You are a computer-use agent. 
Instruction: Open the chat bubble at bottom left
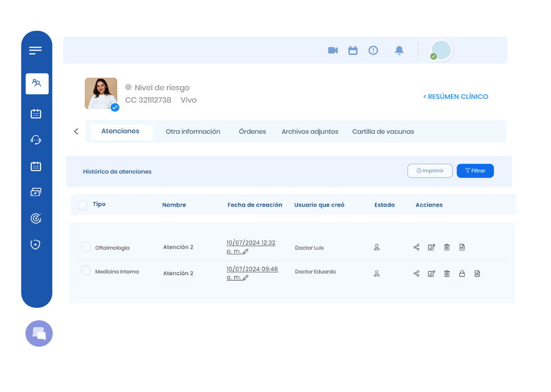pos(39,333)
